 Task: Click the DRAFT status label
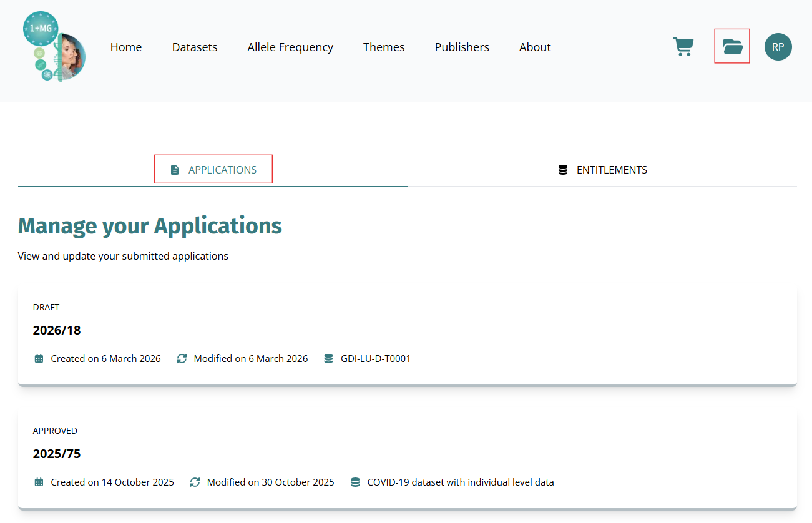coord(46,307)
